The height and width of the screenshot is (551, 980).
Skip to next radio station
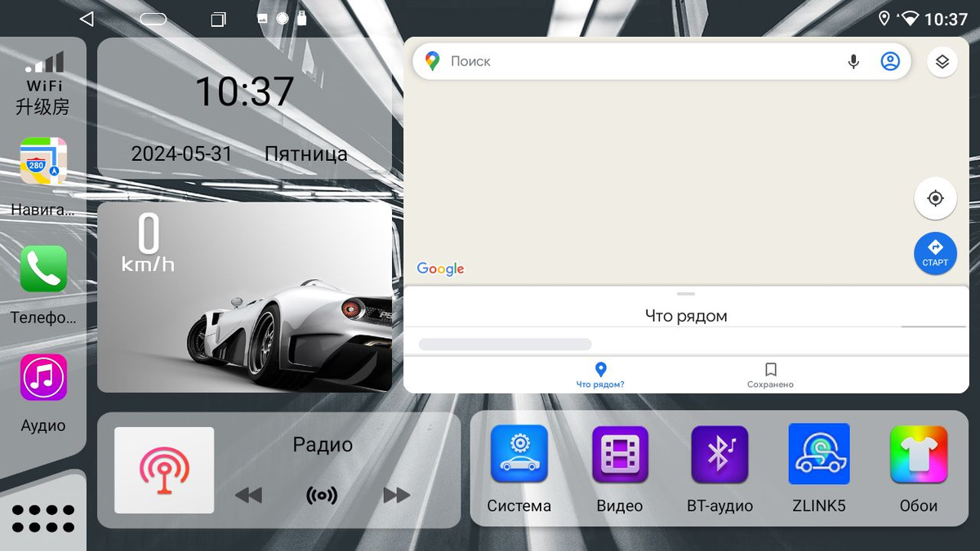396,495
